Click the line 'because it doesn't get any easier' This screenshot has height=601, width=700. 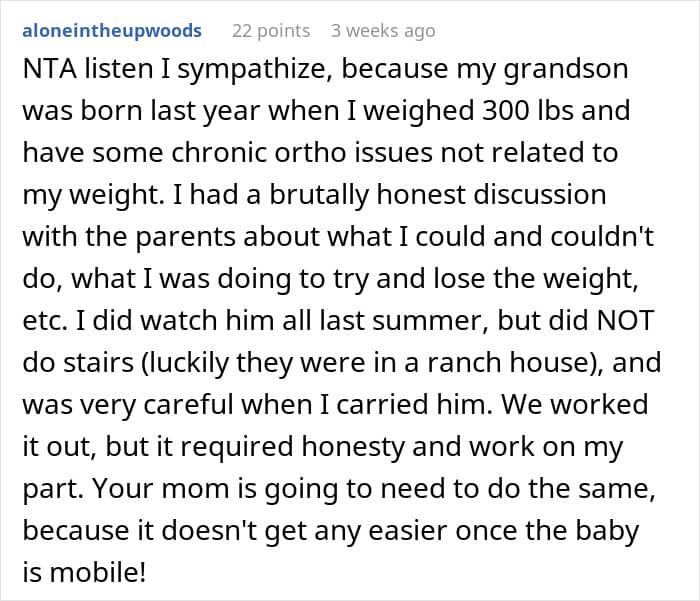tap(331, 531)
